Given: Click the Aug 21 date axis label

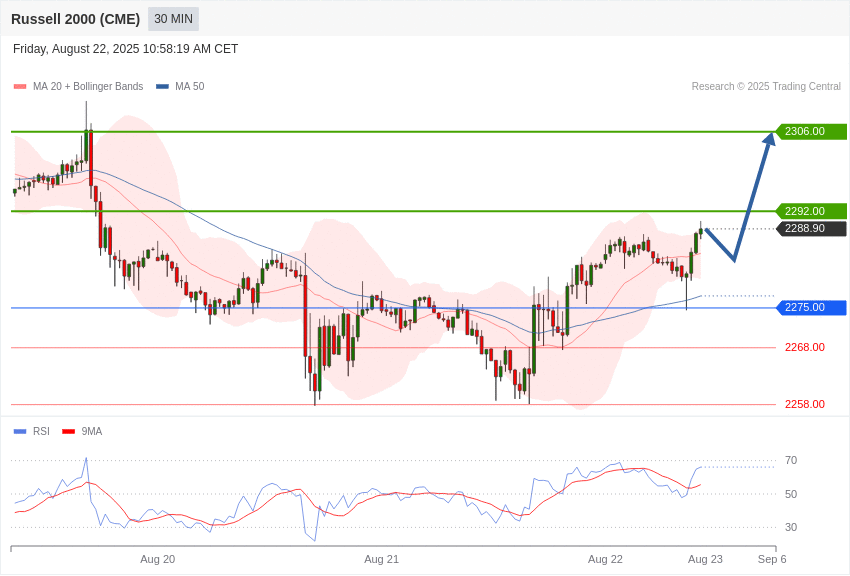Looking at the screenshot, I should [x=381, y=559].
